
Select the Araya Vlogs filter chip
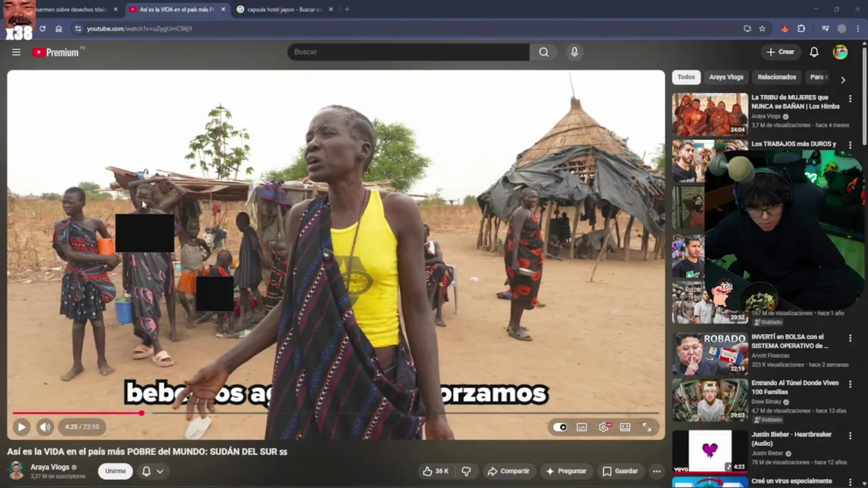click(726, 77)
